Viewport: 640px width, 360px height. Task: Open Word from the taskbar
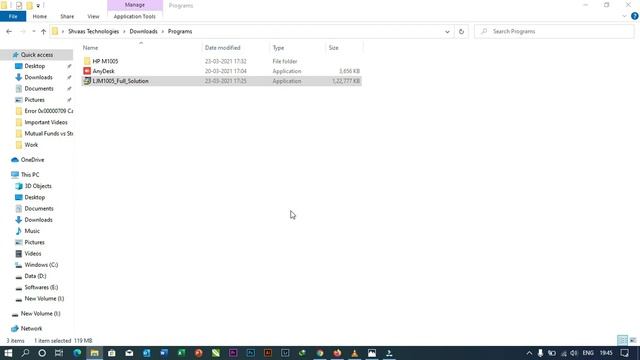click(x=164, y=353)
